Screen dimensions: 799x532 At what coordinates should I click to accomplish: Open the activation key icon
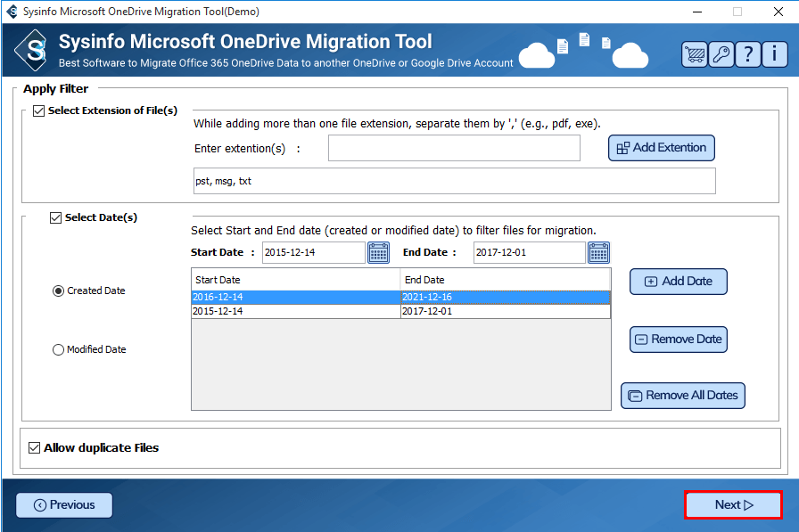[721, 54]
